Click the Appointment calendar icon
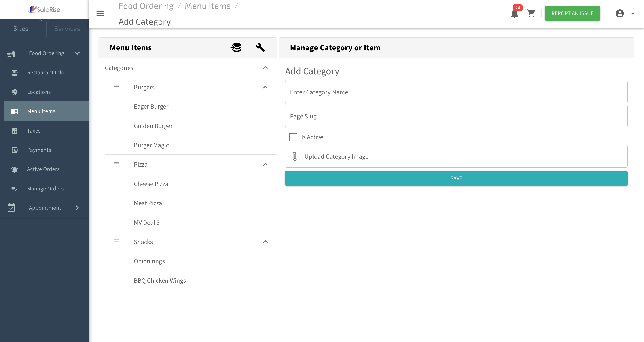644x342 pixels. tap(11, 208)
